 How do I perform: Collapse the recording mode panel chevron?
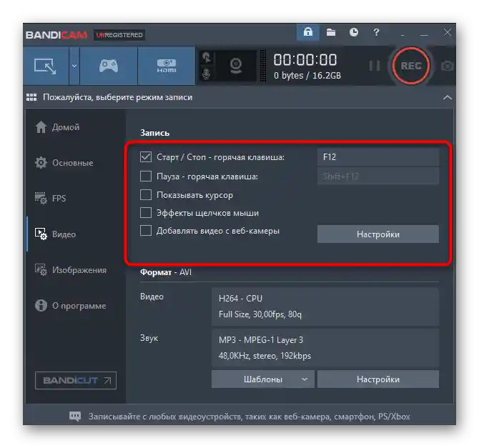(448, 97)
